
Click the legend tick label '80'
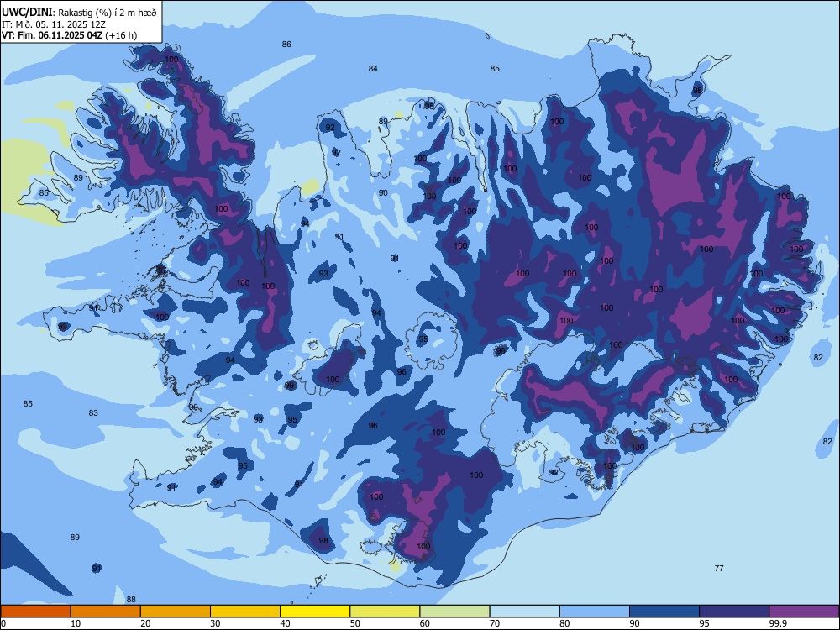pyautogui.click(x=564, y=623)
